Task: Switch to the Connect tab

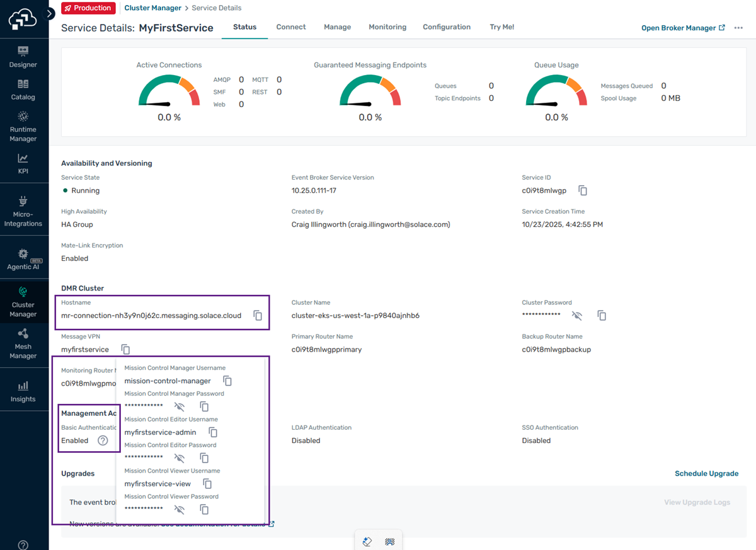Action: pos(290,27)
